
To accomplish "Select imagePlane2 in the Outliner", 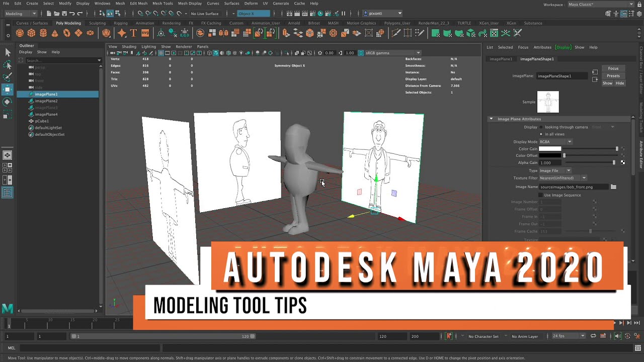I will coord(46,101).
